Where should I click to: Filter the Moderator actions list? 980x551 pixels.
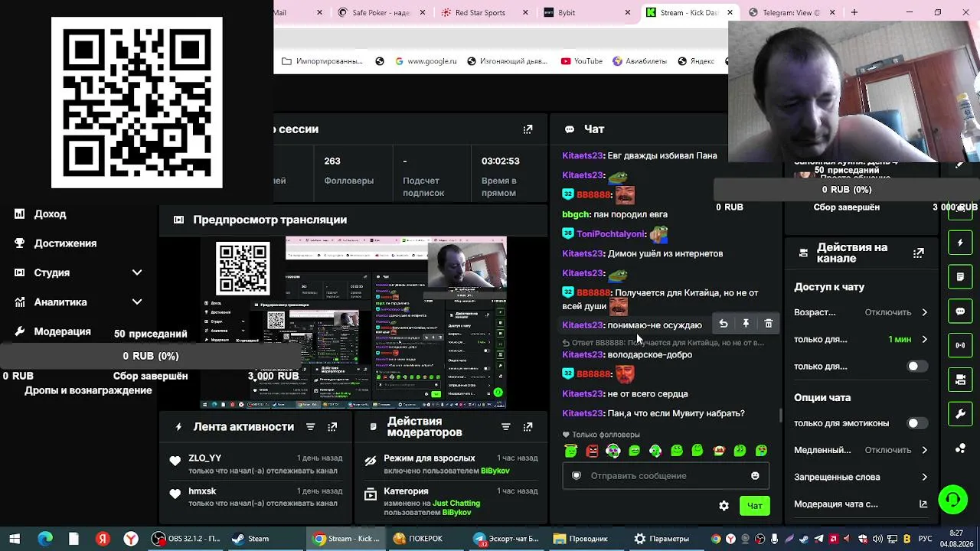[505, 427]
